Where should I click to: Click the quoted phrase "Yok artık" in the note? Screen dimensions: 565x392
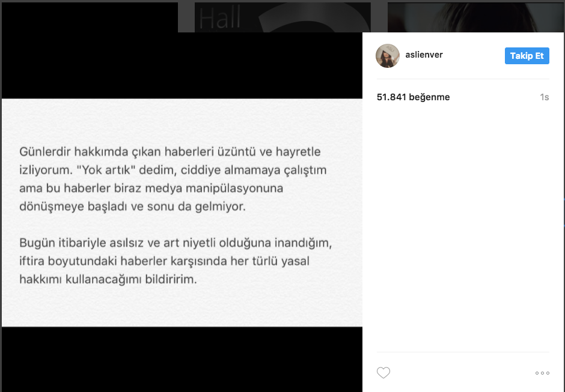(106, 170)
